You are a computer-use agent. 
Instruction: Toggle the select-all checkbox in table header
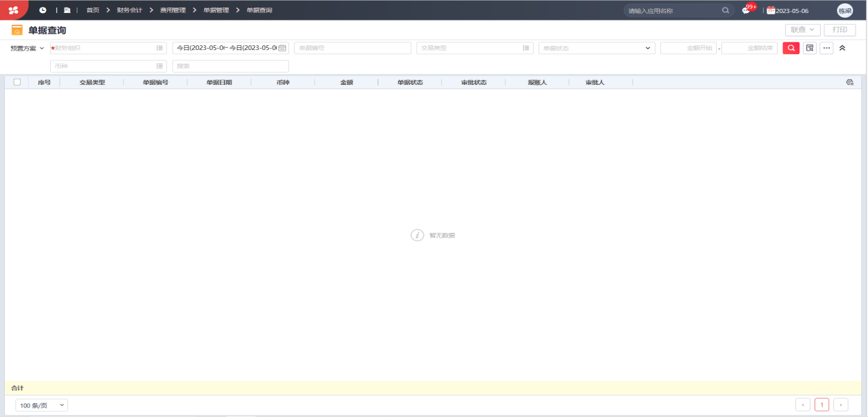[17, 82]
